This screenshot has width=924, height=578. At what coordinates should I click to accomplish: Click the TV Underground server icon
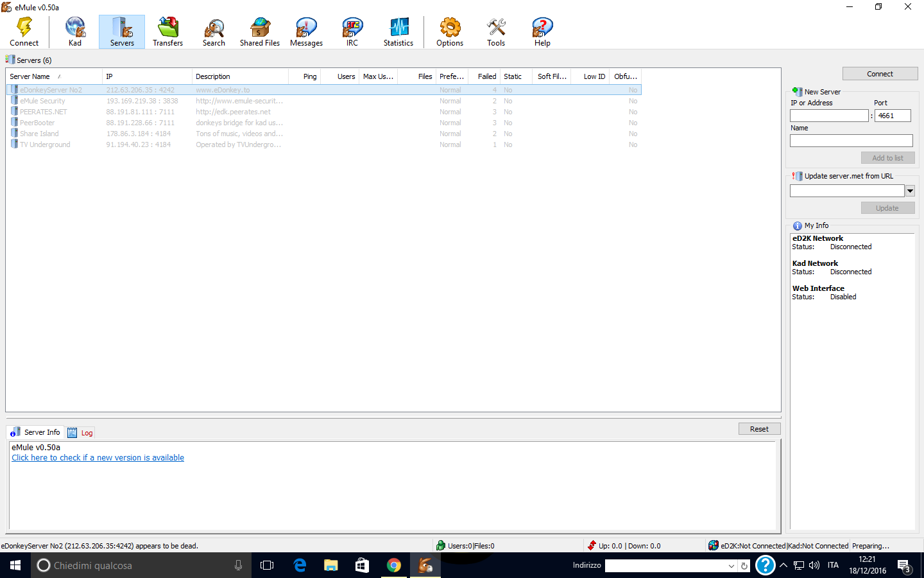click(x=14, y=144)
